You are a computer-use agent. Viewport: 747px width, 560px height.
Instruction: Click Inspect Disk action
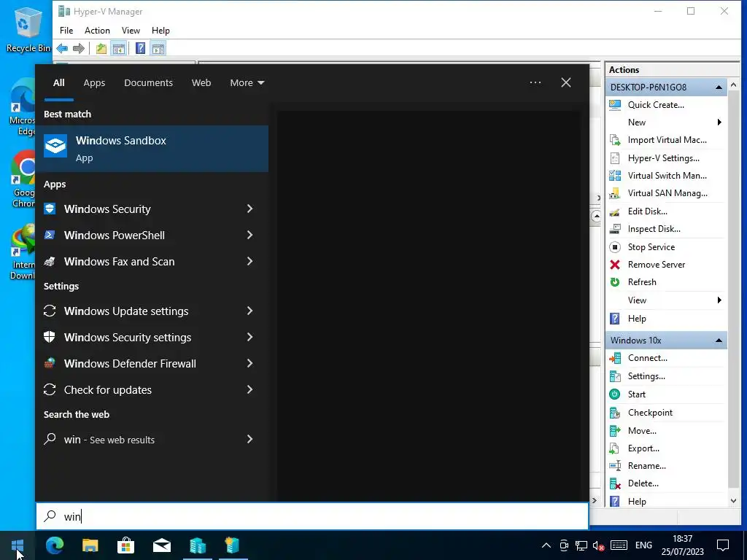pos(654,229)
